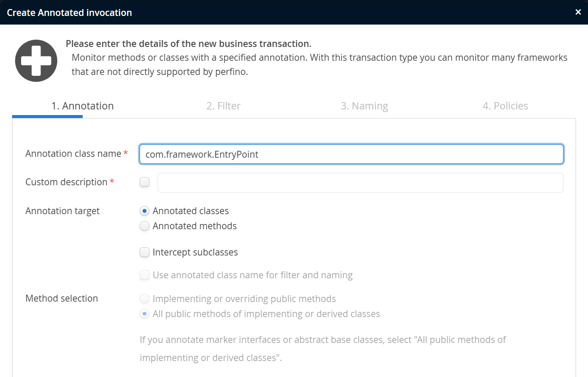Click the Custom description text field
The height and width of the screenshot is (377, 588).
point(360,183)
